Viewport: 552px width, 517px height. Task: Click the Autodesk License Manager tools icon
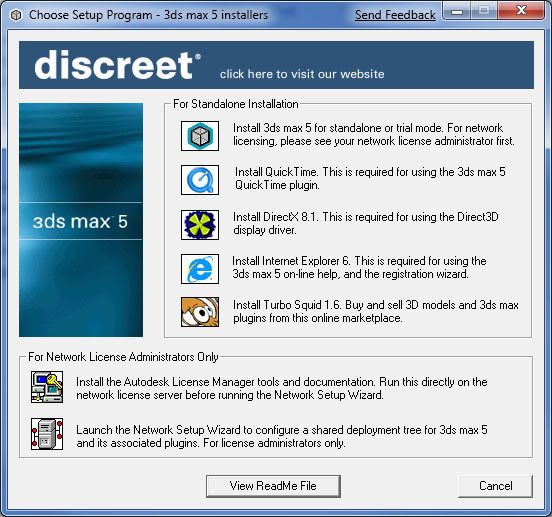point(47,387)
